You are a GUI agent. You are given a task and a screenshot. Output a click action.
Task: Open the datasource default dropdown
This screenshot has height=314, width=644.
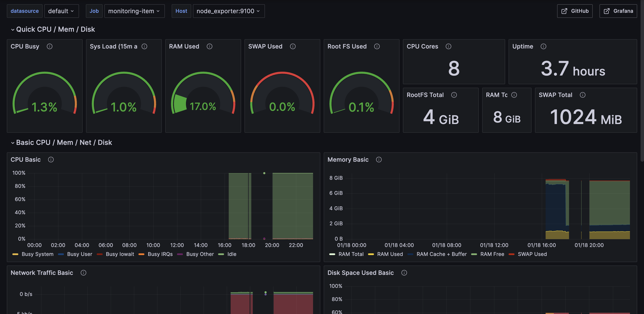click(62, 11)
